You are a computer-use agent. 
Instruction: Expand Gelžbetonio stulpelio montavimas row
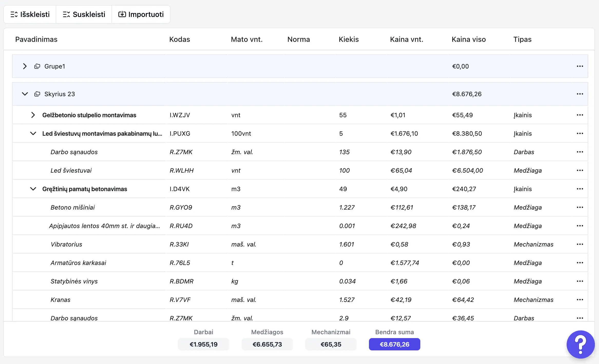[x=33, y=115]
